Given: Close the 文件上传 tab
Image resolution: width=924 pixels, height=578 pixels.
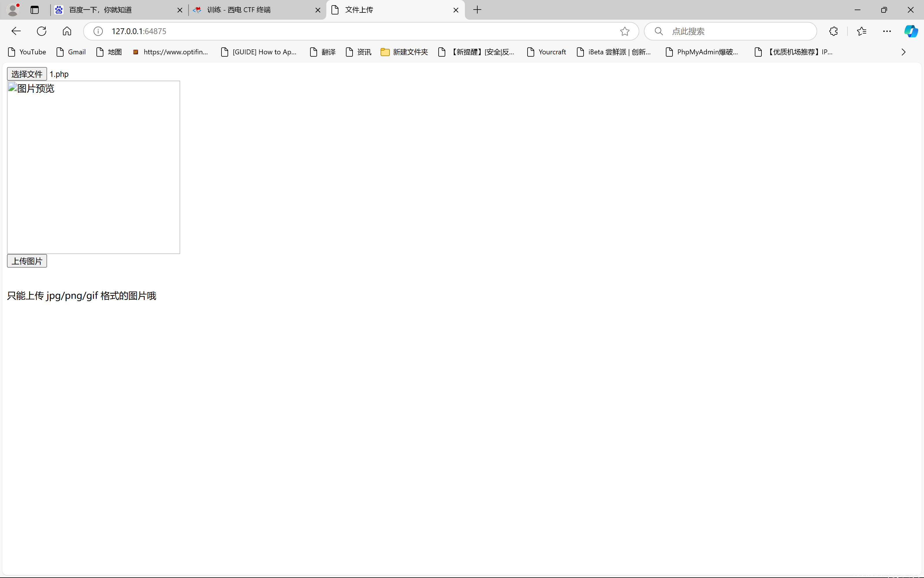Looking at the screenshot, I should 456,10.
